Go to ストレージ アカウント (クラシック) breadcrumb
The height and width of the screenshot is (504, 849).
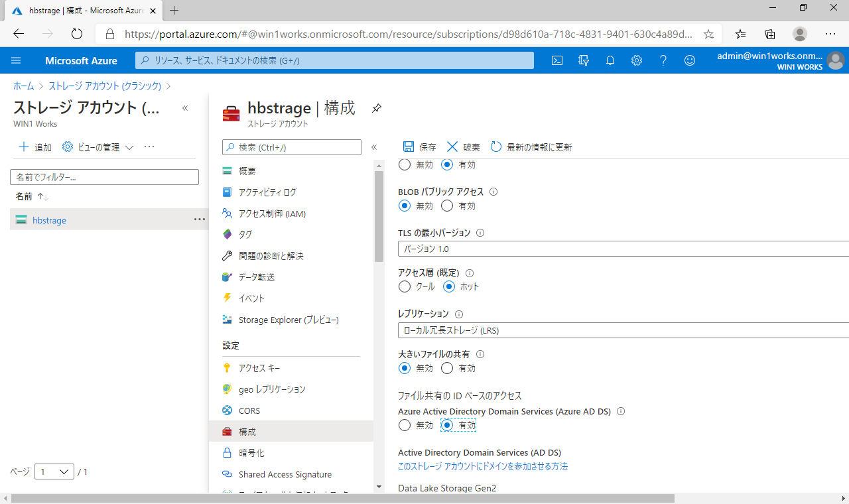click(x=105, y=86)
